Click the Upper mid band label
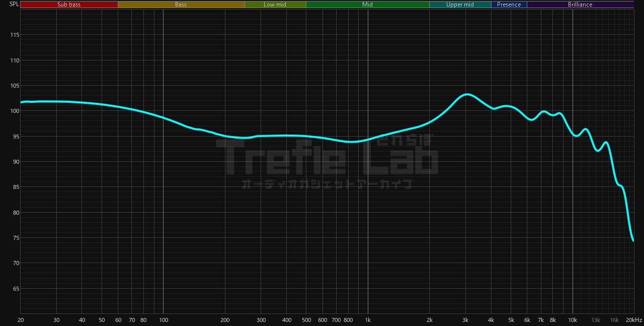Image resolution: width=644 pixels, height=326 pixels. 460,5
